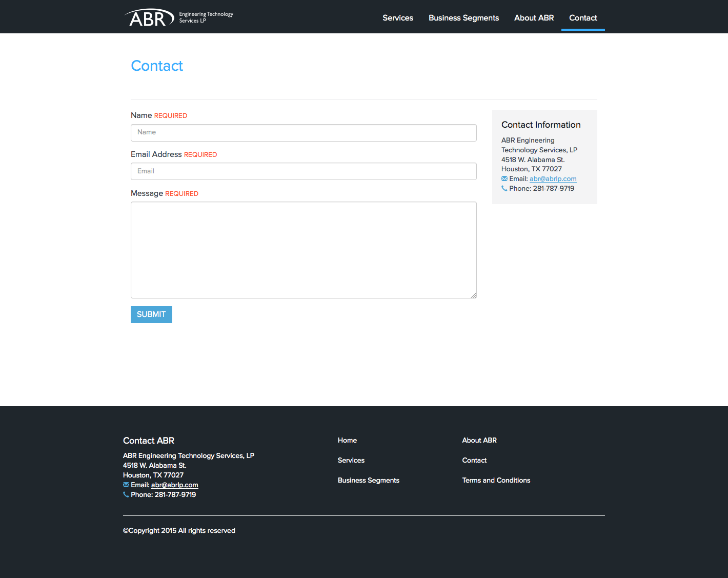Click the Name REQUIRED label

tap(159, 115)
